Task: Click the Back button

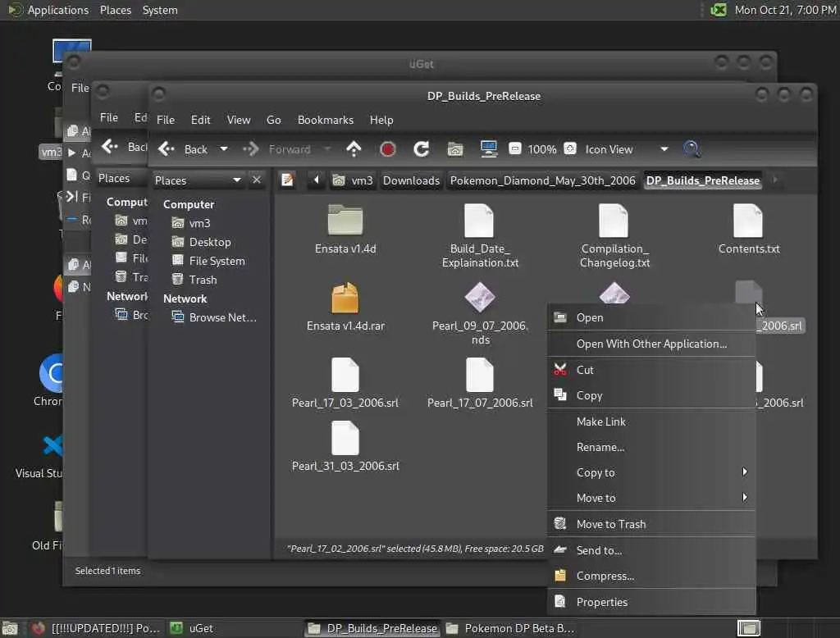Action: [x=184, y=149]
